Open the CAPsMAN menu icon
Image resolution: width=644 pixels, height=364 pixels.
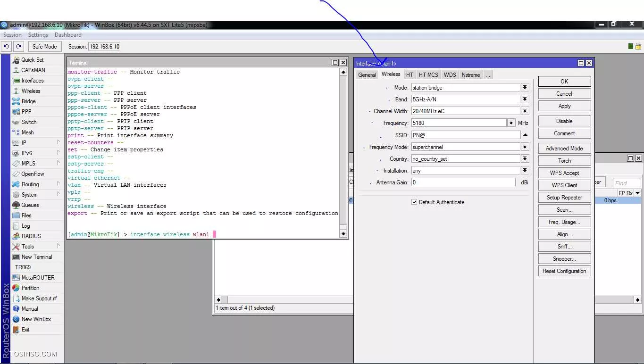(x=16, y=70)
